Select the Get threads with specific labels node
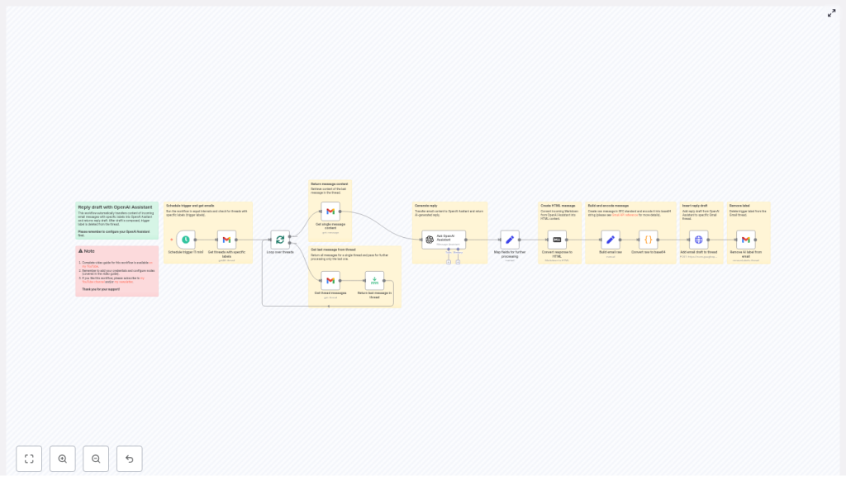Screen dimensions: 846x504 226,240
